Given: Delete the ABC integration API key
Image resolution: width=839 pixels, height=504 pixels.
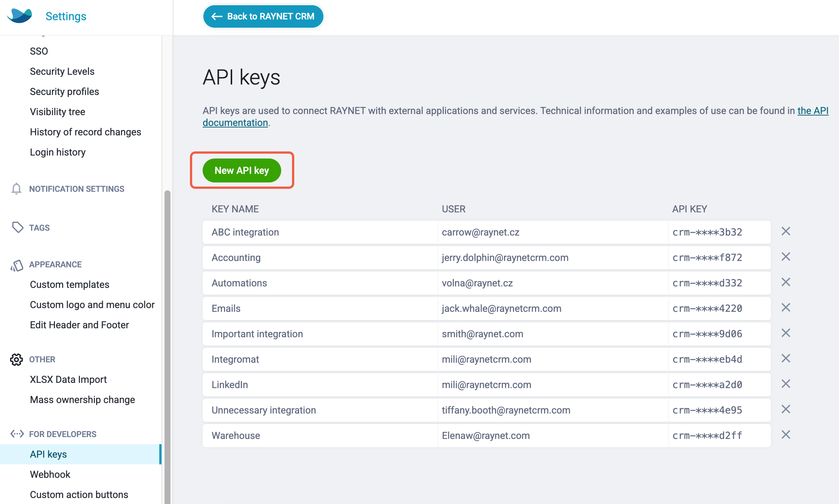Looking at the screenshot, I should tap(786, 231).
